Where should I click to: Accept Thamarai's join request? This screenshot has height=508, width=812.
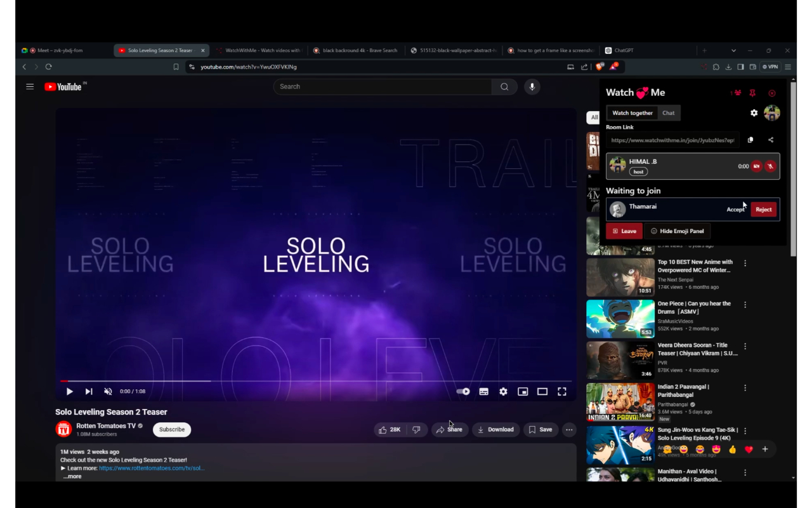[x=736, y=210]
